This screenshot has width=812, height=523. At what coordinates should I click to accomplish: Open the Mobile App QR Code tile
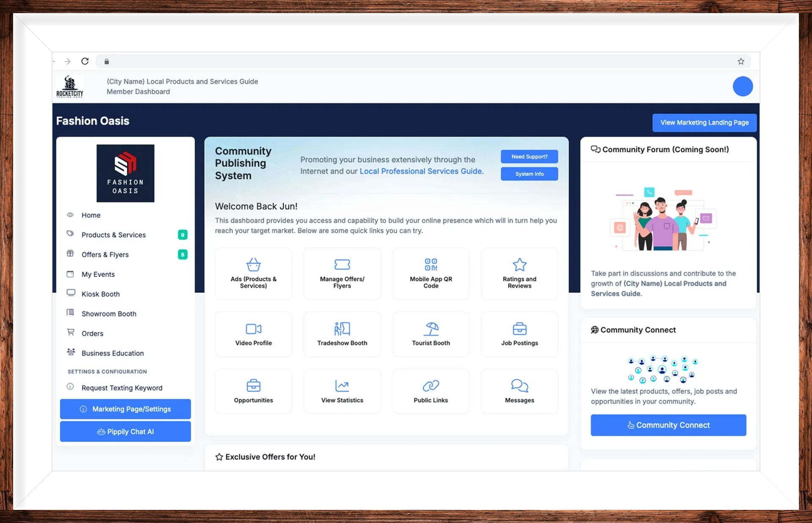(431, 273)
